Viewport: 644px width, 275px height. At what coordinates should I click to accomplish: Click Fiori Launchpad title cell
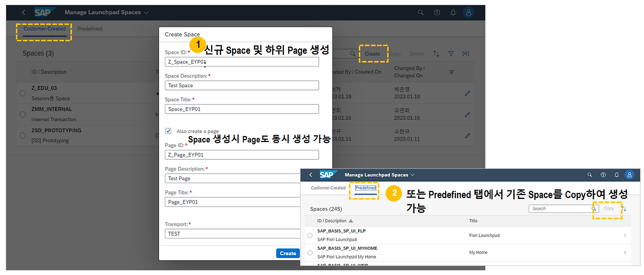coord(484,235)
